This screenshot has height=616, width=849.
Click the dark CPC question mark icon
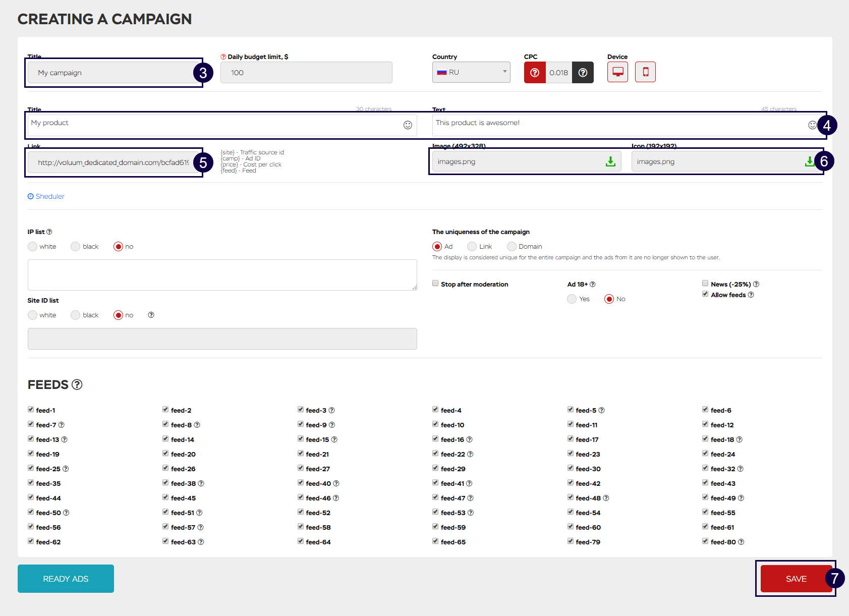tap(583, 73)
